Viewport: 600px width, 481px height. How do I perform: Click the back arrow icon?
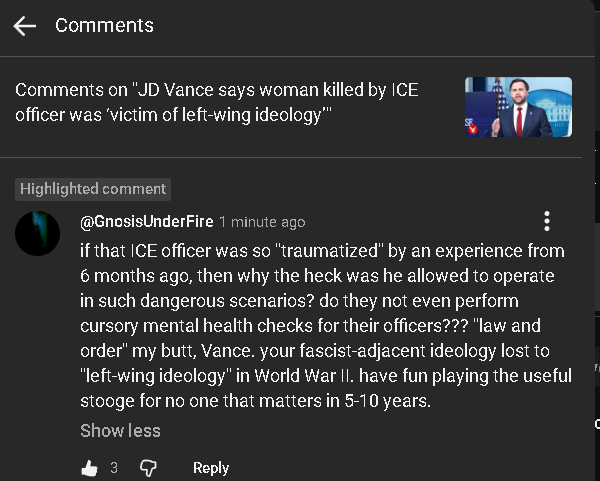coord(25,26)
